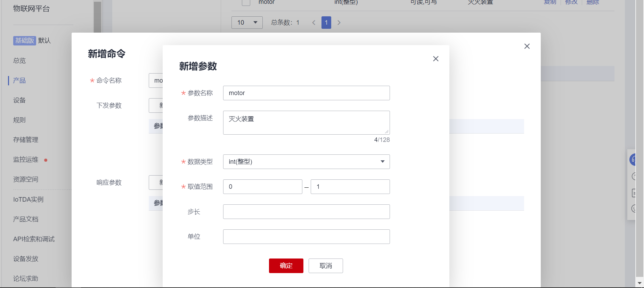The image size is (644, 288).
Task: Open 总览 in sidebar
Action: coord(19,61)
